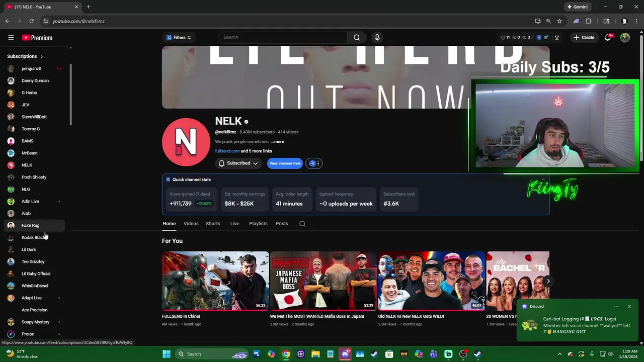Open the Windows Start menu

pyautogui.click(x=167, y=354)
